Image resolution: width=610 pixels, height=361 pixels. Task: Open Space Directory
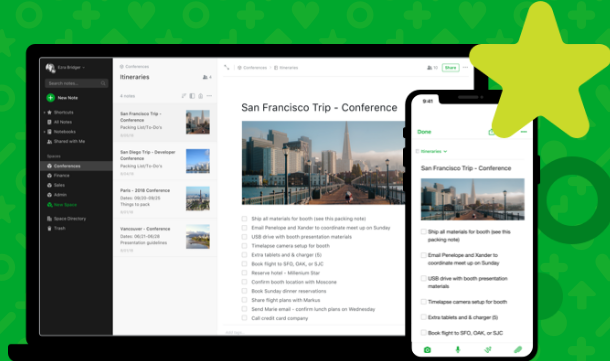(x=70, y=219)
